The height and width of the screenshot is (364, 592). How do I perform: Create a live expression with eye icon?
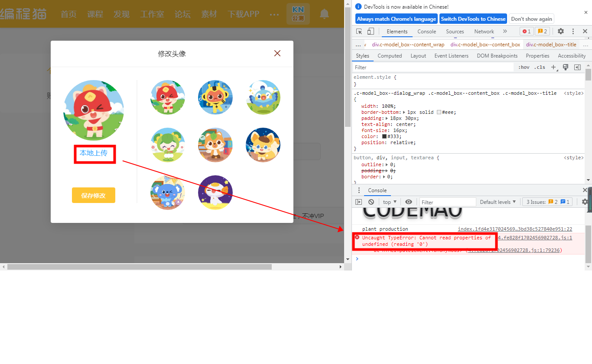pyautogui.click(x=408, y=202)
